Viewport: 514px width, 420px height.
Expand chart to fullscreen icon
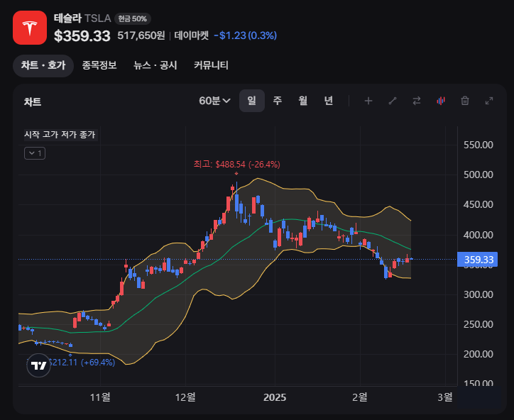coord(489,101)
